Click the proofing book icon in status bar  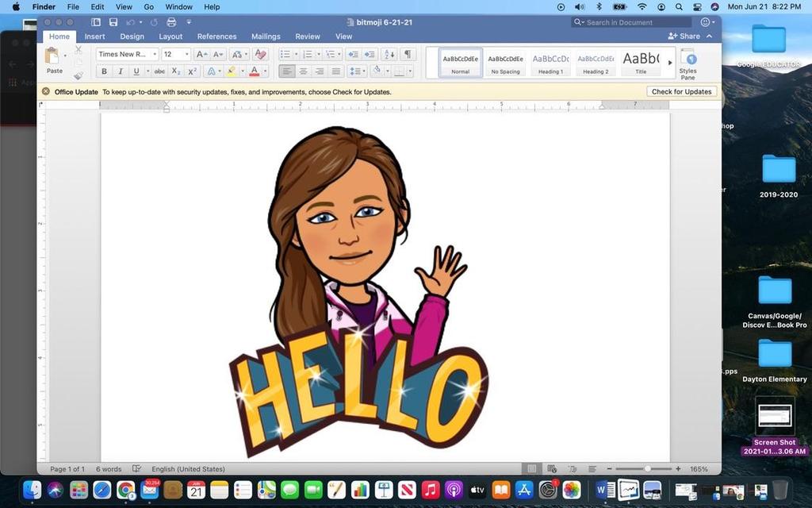(x=136, y=468)
